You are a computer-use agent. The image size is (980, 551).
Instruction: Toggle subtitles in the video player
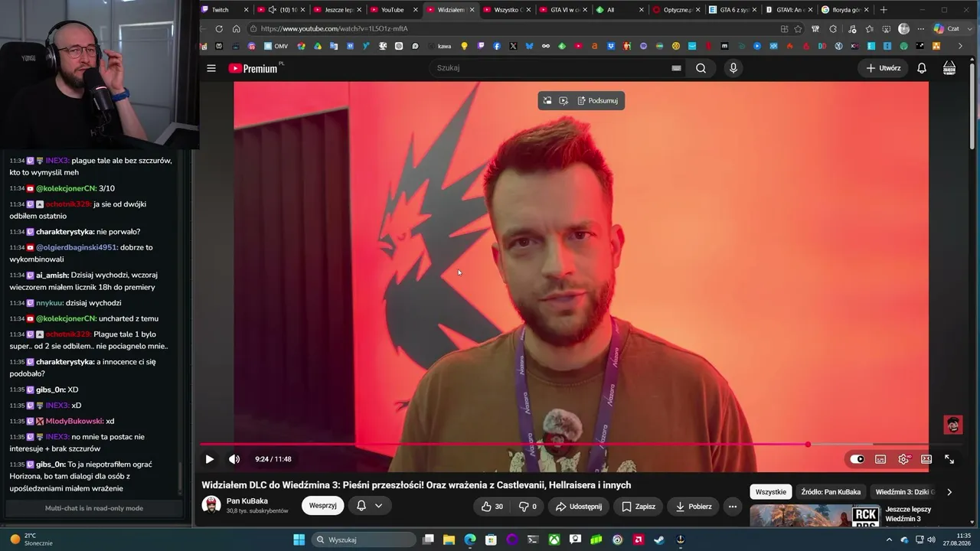pos(880,459)
